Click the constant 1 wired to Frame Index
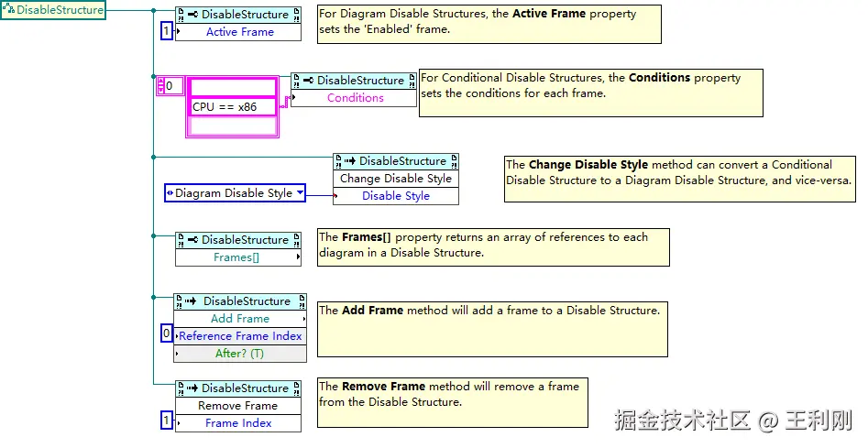The width and height of the screenshot is (868, 448). click(166, 421)
